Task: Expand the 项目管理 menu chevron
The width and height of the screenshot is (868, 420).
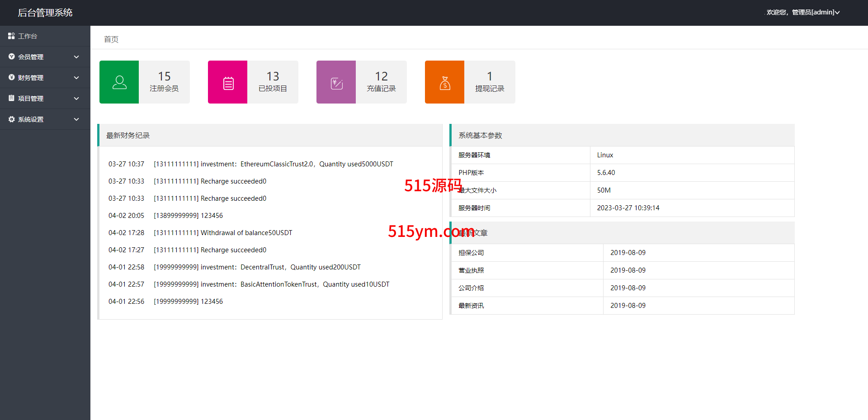Action: coord(76,99)
